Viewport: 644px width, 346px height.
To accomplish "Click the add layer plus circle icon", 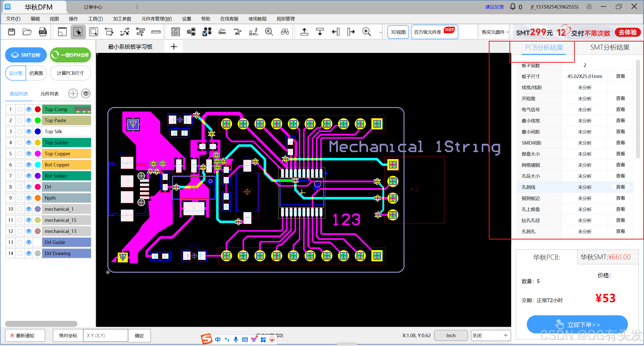I will coord(73,94).
